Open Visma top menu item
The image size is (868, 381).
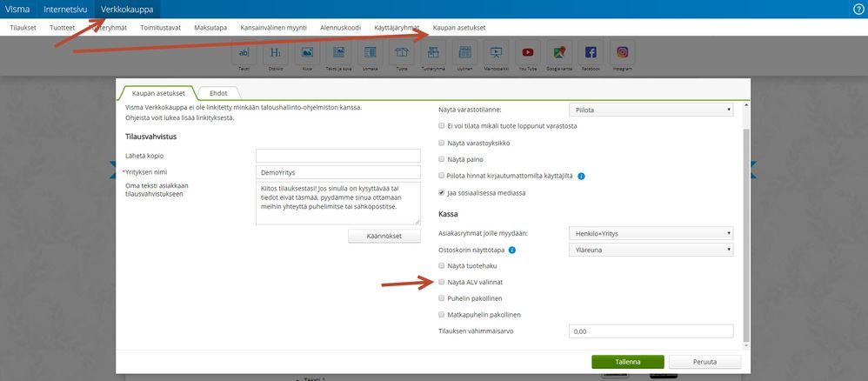click(17, 9)
